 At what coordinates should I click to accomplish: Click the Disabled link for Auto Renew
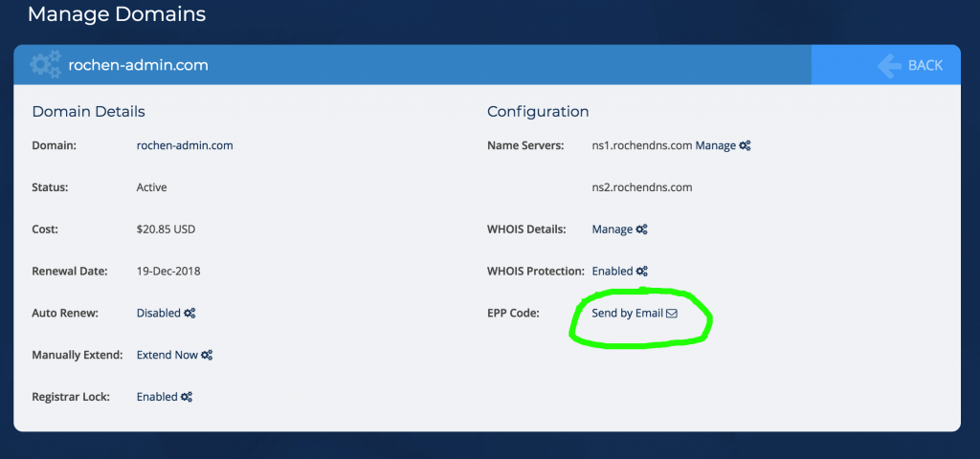pos(158,313)
